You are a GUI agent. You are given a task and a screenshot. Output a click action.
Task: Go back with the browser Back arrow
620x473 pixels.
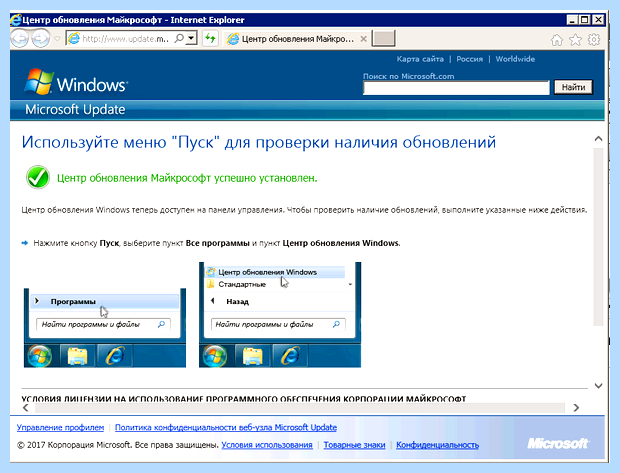coord(20,39)
